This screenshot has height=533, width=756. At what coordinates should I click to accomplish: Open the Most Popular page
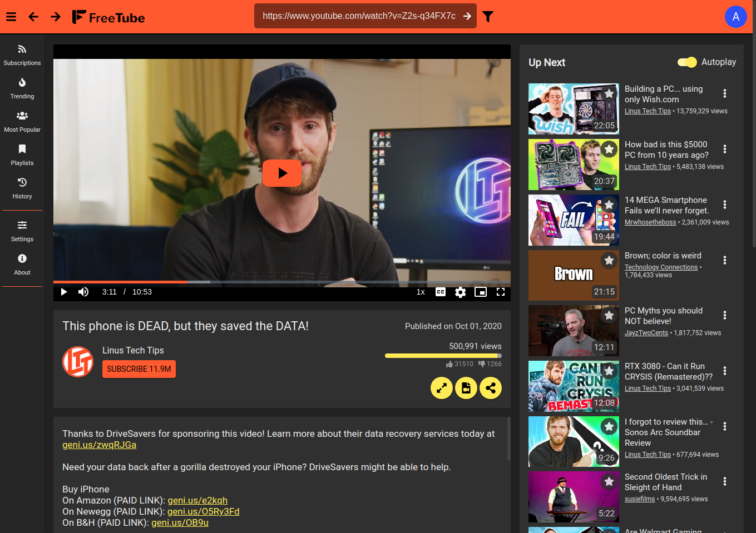pyautogui.click(x=22, y=121)
